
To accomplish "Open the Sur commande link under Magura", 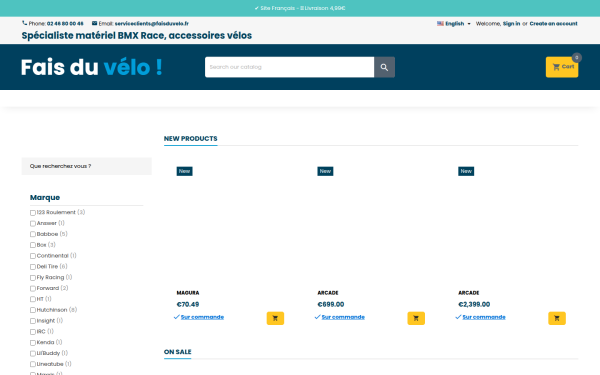I will [x=202, y=317].
